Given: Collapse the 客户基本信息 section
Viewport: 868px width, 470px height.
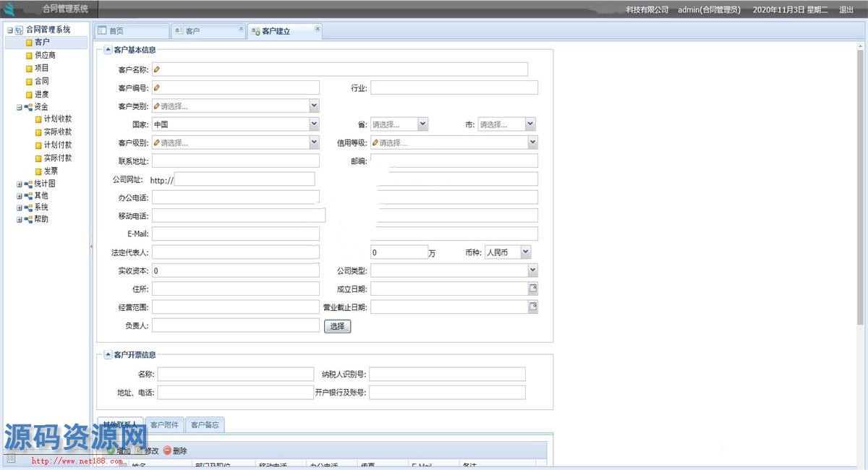Looking at the screenshot, I should (109, 50).
